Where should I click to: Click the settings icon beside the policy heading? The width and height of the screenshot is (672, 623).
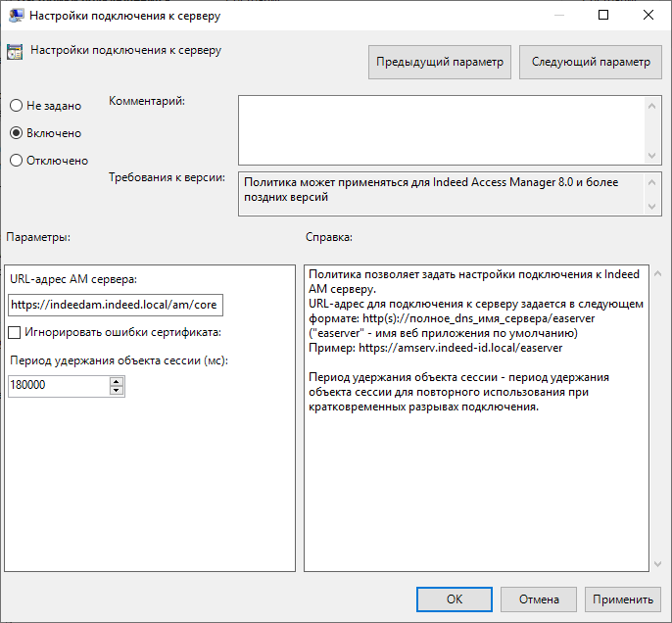[x=16, y=51]
